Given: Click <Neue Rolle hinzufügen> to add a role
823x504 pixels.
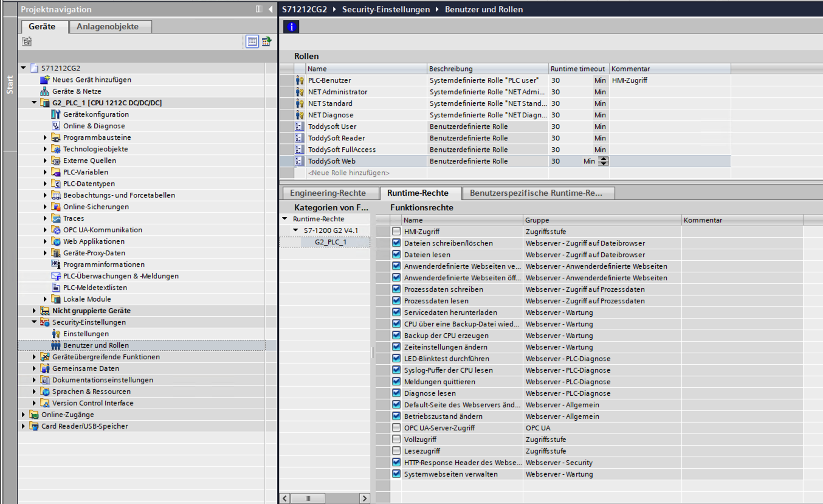Looking at the screenshot, I should coord(348,173).
